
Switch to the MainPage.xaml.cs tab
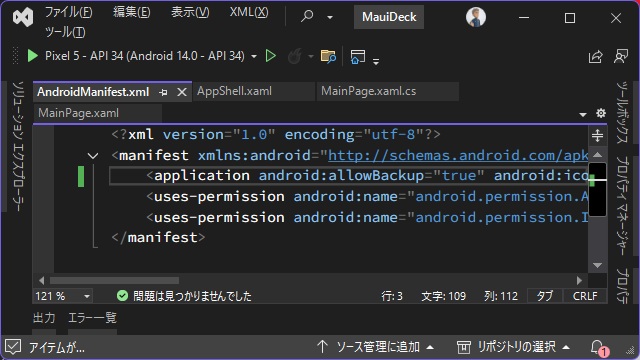coord(387,91)
